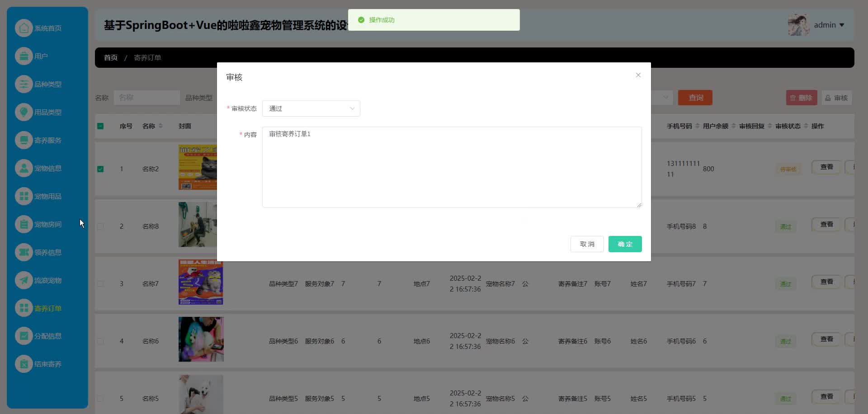The height and width of the screenshot is (414, 868).
Task: Close the 审核 dialog with X
Action: (638, 75)
